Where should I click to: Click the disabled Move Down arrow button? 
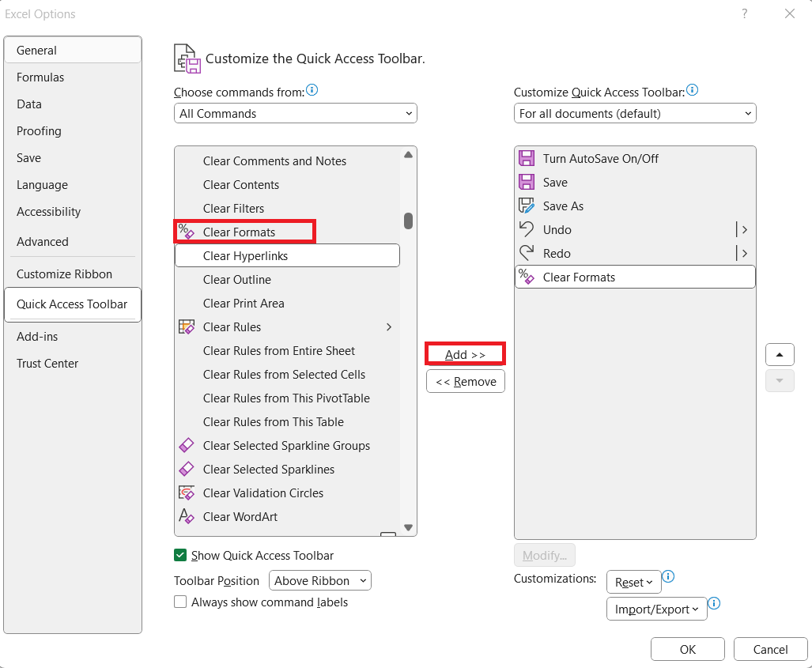780,380
